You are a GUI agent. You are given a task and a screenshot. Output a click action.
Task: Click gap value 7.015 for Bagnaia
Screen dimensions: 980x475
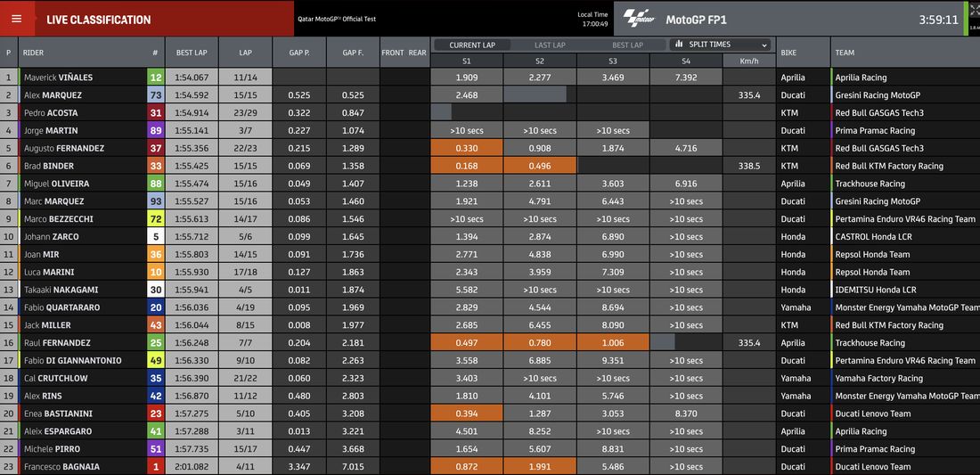coord(353,467)
